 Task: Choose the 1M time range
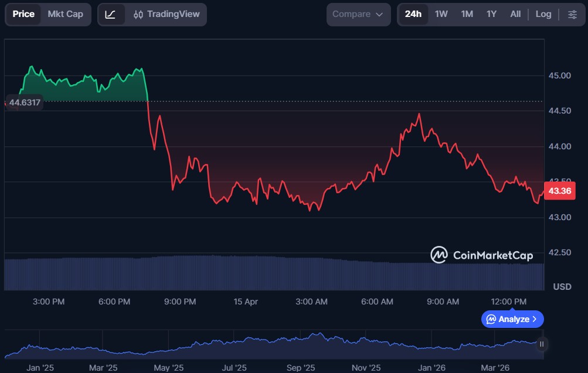coord(467,14)
